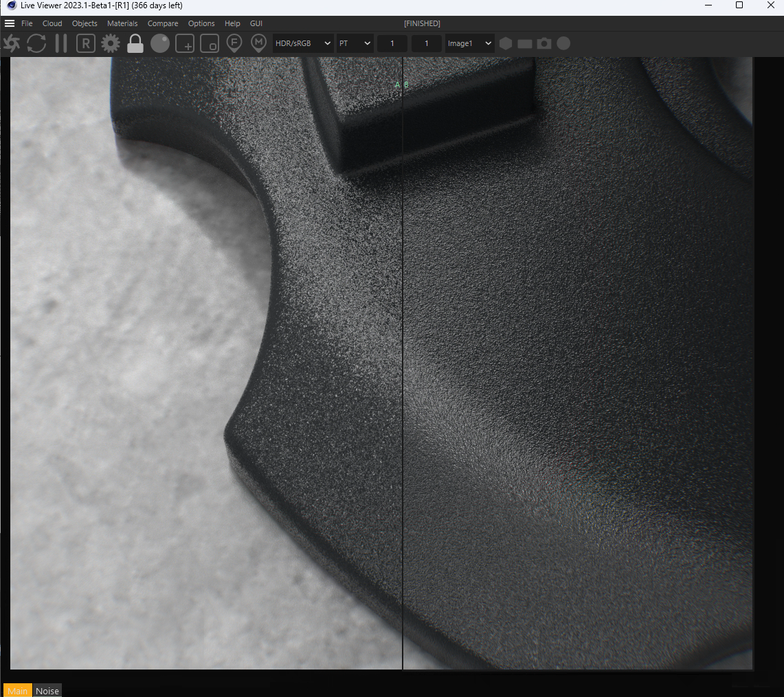784x697 pixels.
Task: Click the rectangle icon after the hexagon
Action: click(x=525, y=44)
